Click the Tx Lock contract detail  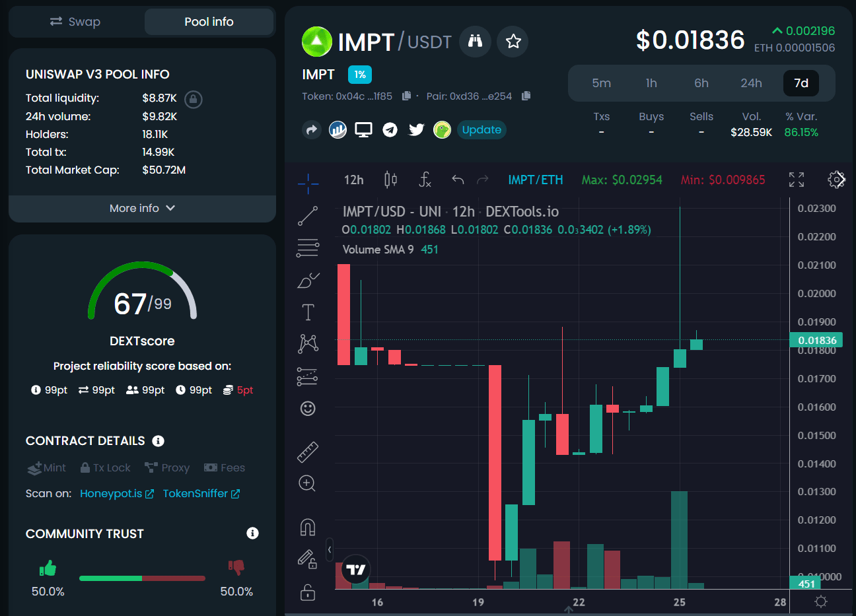(106, 467)
